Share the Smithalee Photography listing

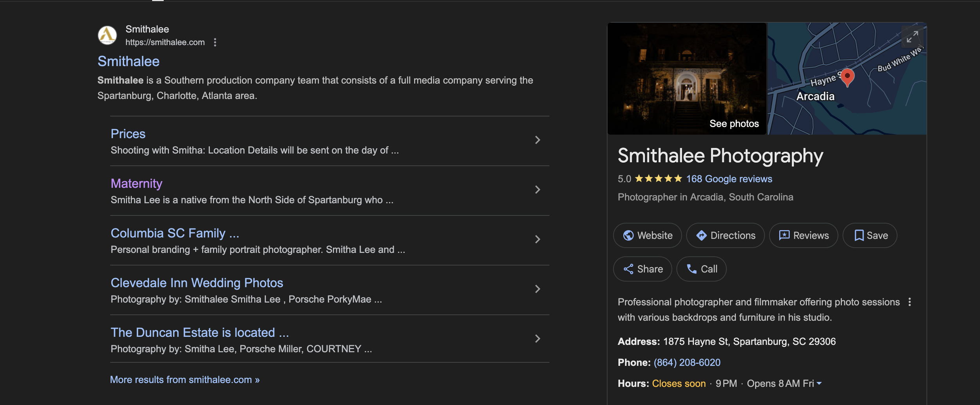(642, 269)
